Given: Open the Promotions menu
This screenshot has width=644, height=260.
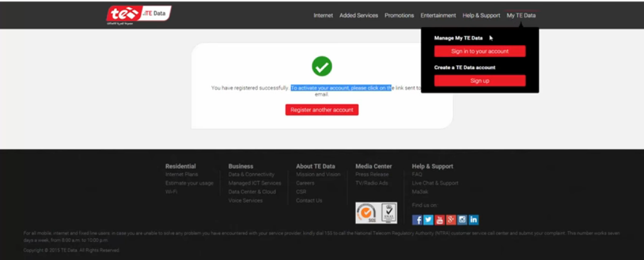Looking at the screenshot, I should 399,16.
